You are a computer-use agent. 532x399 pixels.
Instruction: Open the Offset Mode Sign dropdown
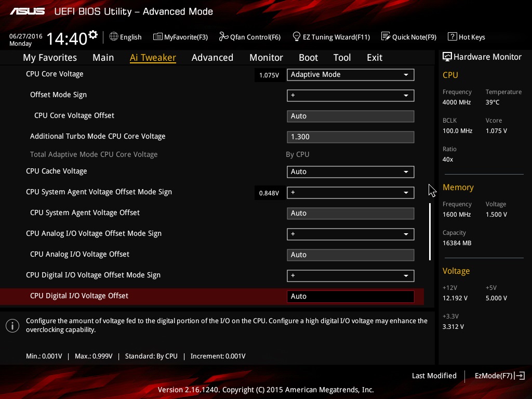click(x=351, y=96)
